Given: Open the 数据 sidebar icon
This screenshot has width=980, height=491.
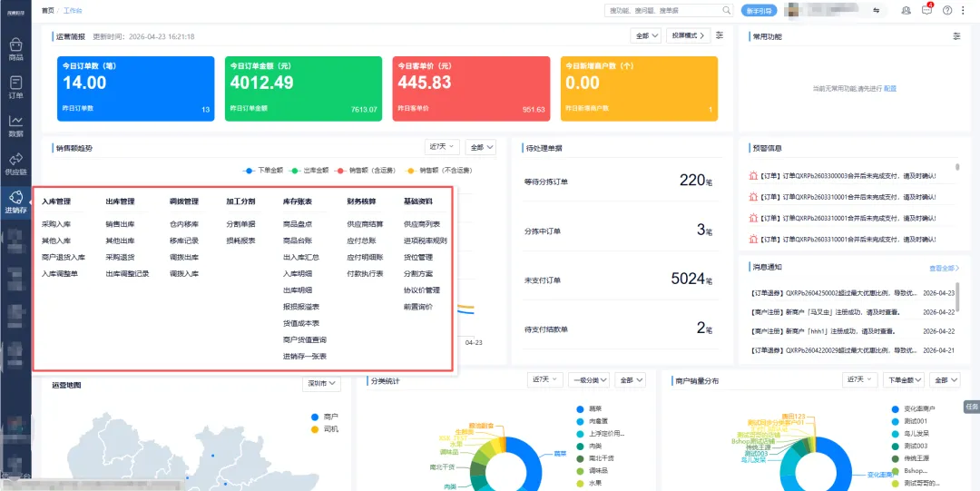Looking at the screenshot, I should point(15,126).
